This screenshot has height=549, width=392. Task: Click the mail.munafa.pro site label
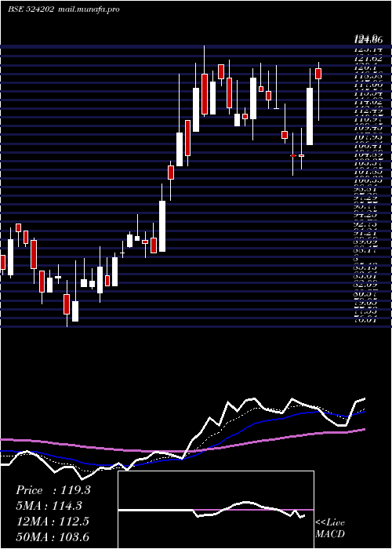point(88,9)
